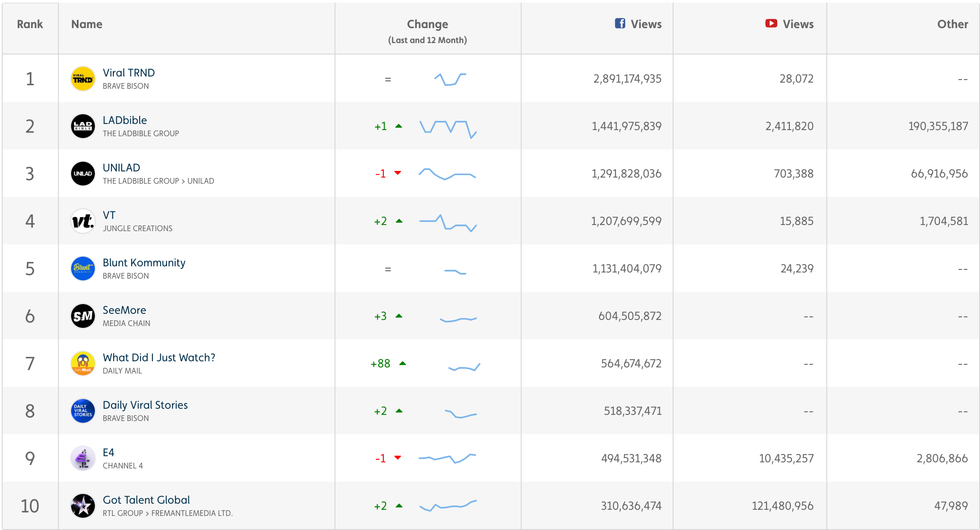This screenshot has width=980, height=530.
Task: Click the Facebook icon in Views header
Action: point(620,23)
